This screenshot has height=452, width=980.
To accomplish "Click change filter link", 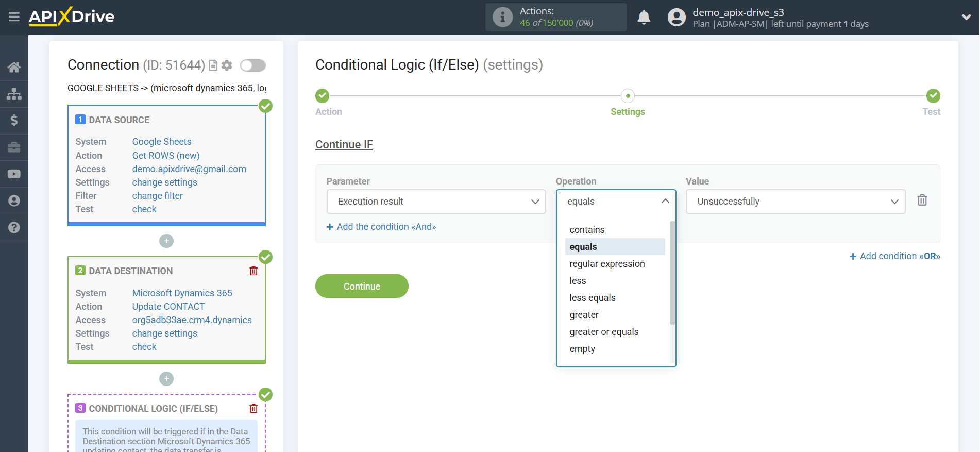I will click(x=158, y=196).
